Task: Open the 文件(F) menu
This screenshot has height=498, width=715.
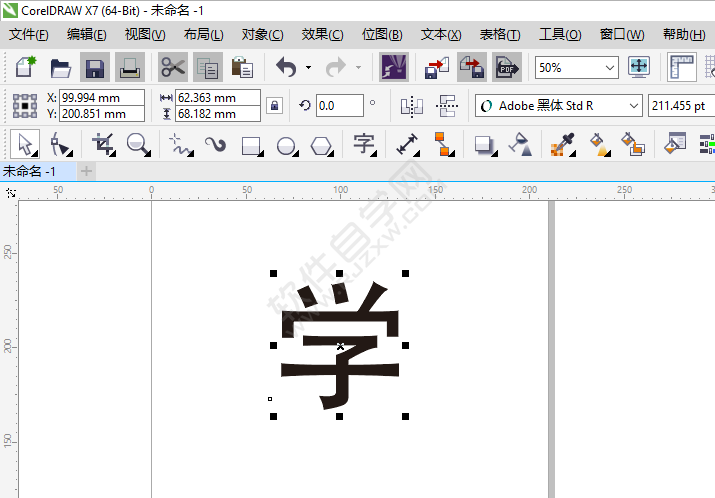Action: (x=29, y=35)
